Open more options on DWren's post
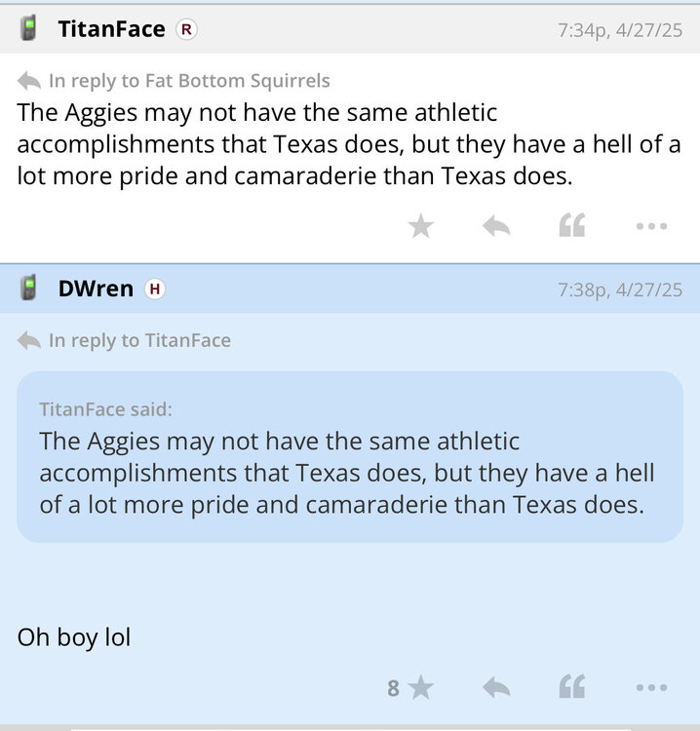 (x=650, y=688)
